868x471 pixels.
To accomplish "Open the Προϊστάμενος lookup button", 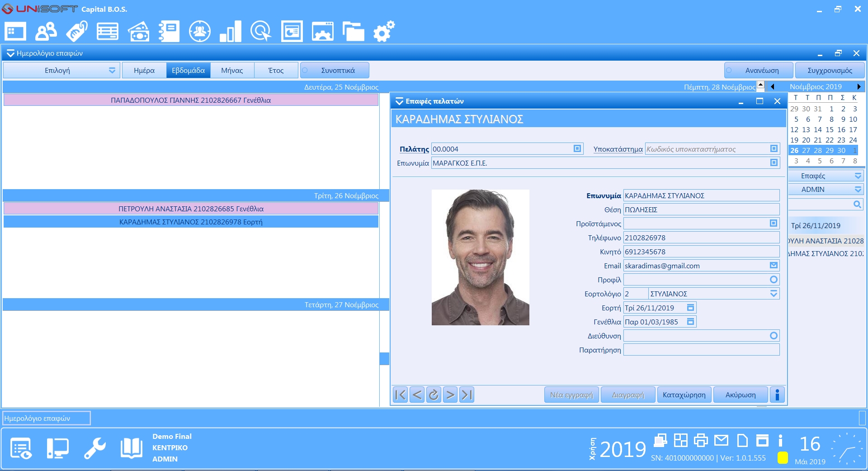I will click(774, 224).
